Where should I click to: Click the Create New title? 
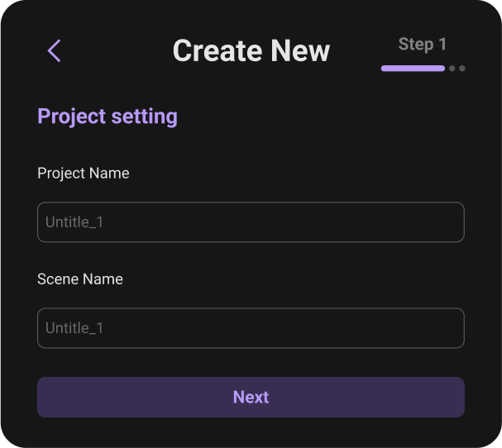tap(251, 51)
